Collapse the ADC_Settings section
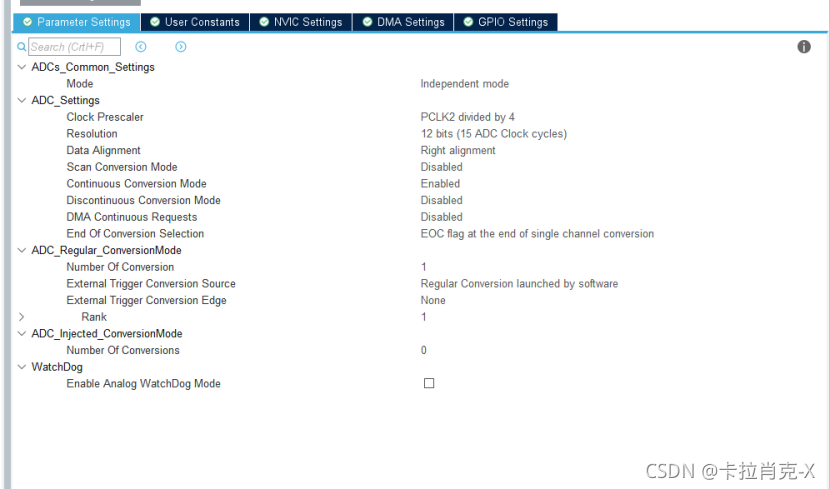 pyautogui.click(x=22, y=101)
